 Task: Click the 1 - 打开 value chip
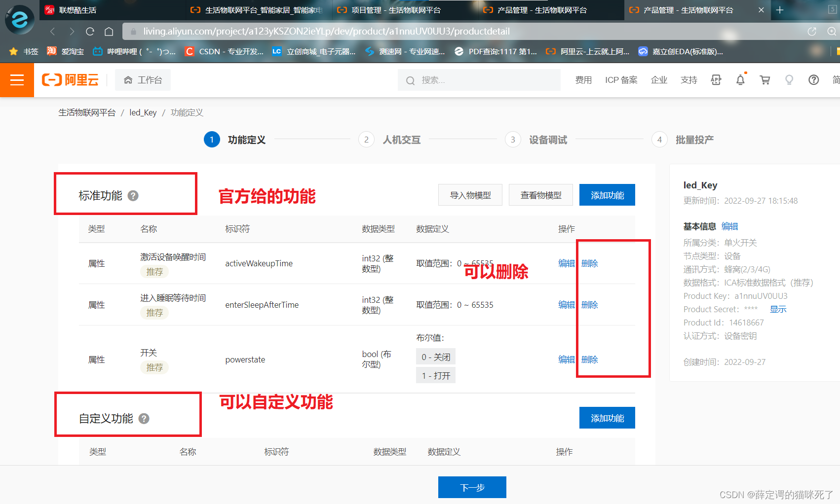click(436, 375)
